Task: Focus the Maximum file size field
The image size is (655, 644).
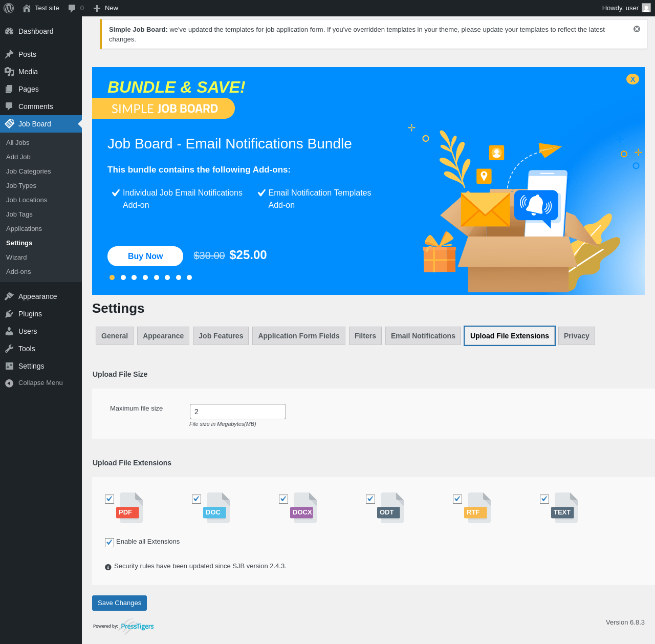Action: pos(238,412)
